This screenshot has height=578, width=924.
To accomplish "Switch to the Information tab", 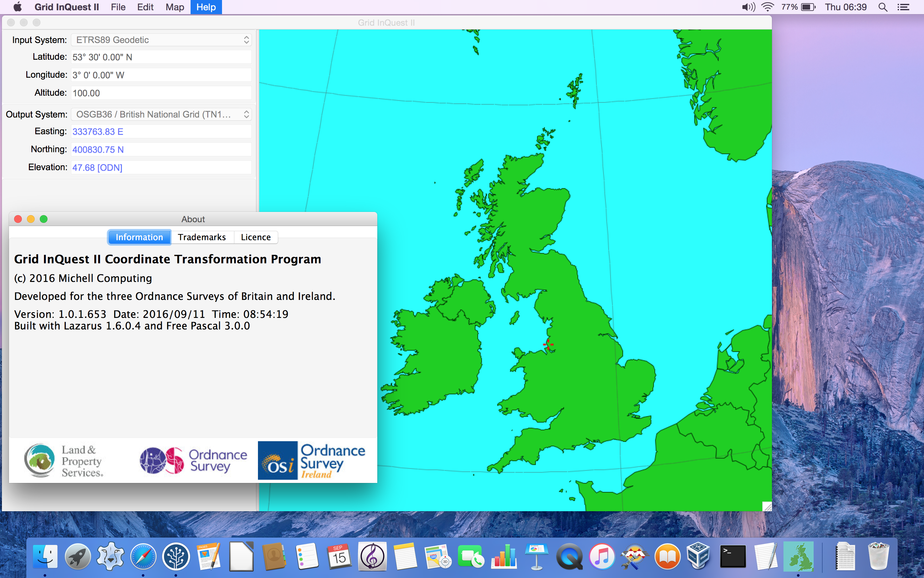I will (139, 237).
